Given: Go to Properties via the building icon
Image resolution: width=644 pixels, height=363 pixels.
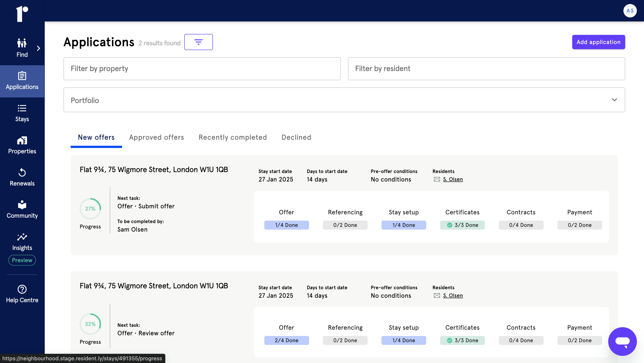Looking at the screenshot, I should point(22,140).
